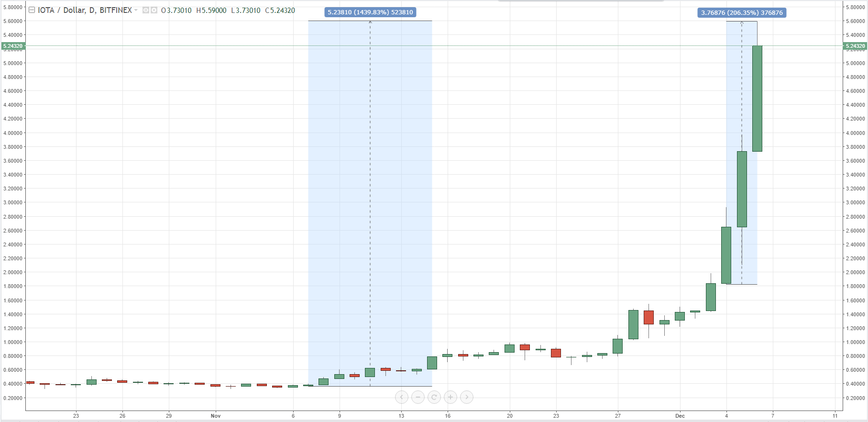Toggle chart visibility with the eye icon
Viewport: 868px width, 422px height.
146,10
